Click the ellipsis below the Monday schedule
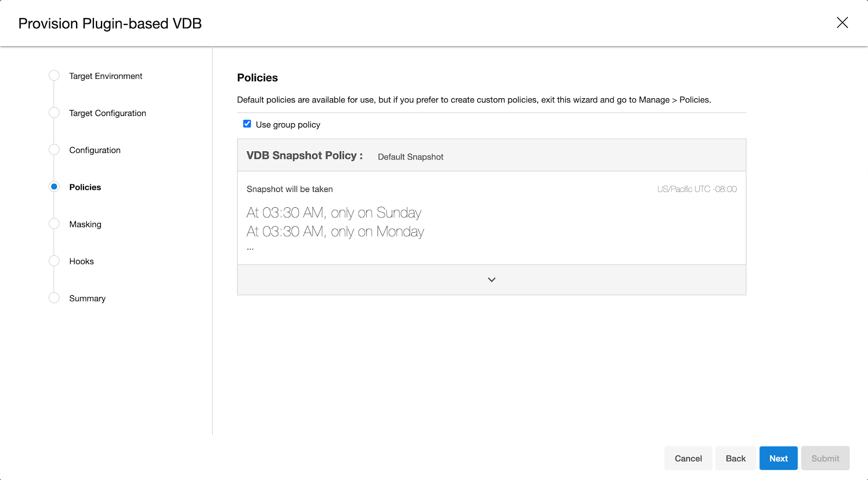Image resolution: width=868 pixels, height=480 pixels. [250, 248]
